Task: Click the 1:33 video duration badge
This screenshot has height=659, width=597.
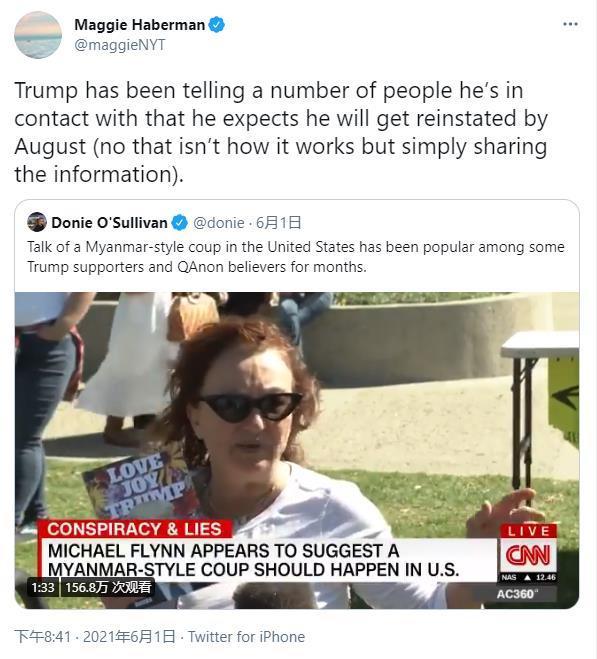Action: pos(43,587)
